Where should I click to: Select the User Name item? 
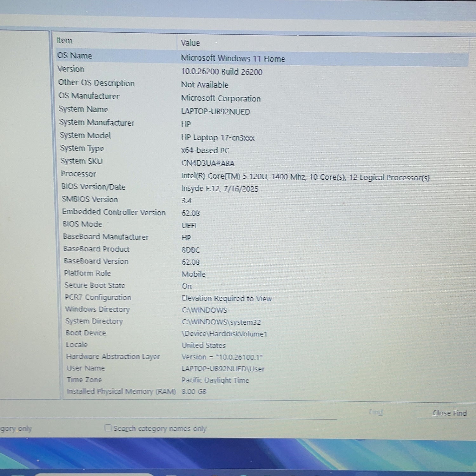[x=85, y=368]
